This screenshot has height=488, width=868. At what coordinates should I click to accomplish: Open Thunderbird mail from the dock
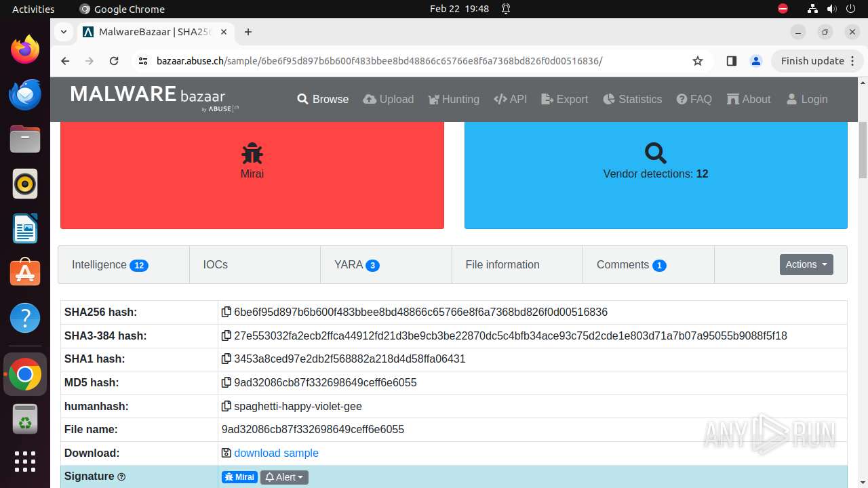click(x=25, y=94)
